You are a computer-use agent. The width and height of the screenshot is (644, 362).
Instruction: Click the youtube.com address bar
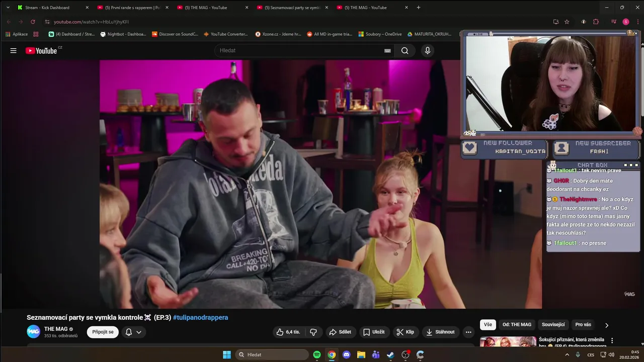click(297, 22)
